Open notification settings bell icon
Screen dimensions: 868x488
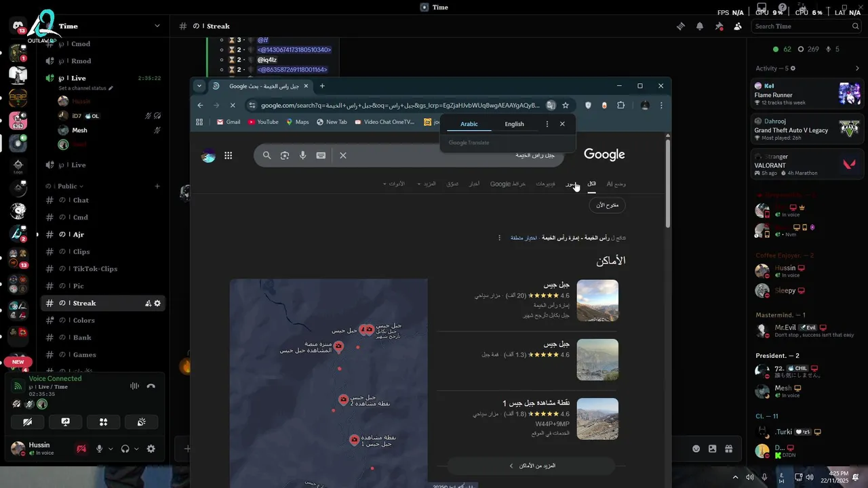pyautogui.click(x=700, y=26)
